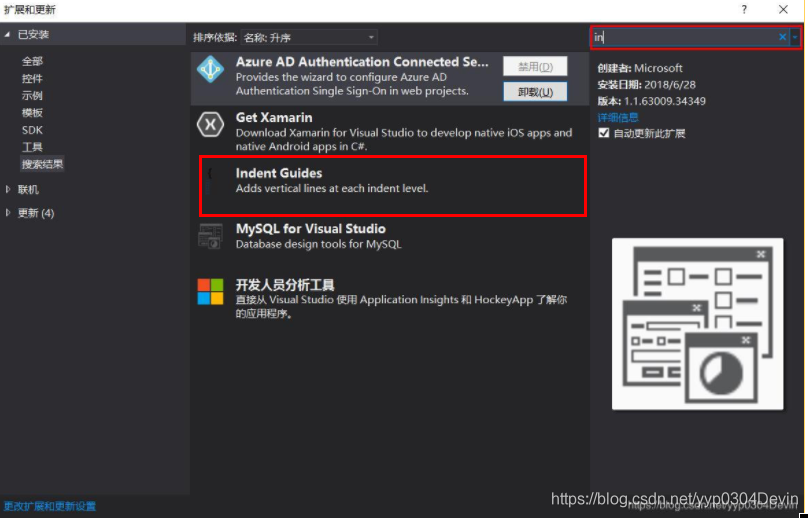This screenshot has width=808, height=518.
Task: Click the Azure AD Authentication extension icon
Action: (210, 69)
